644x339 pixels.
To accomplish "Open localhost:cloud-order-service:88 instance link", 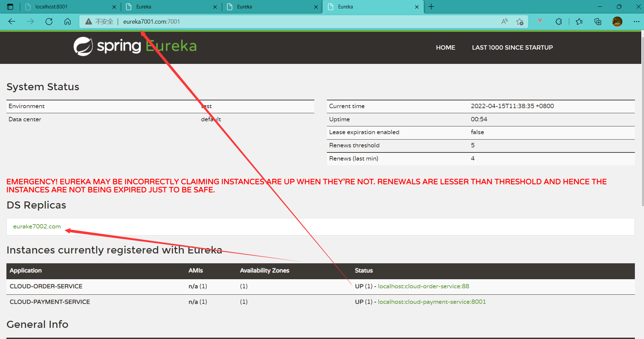I will tap(423, 286).
